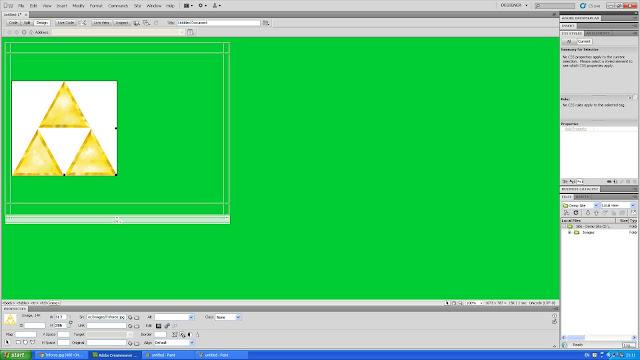Open the Alt text dropdown
640x360 pixels.
tap(191, 317)
